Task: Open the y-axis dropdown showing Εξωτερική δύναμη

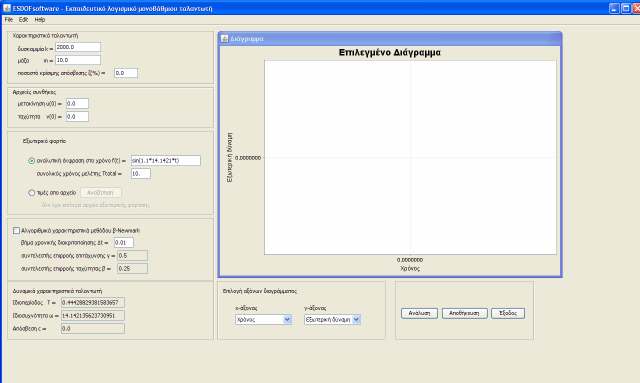Action: click(x=332, y=320)
